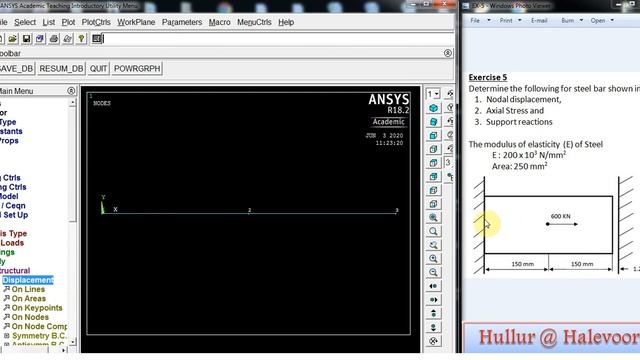Expand the Symmetry B.C. tree node
Image resolution: width=640 pixels, height=360 pixels.
coord(7,336)
